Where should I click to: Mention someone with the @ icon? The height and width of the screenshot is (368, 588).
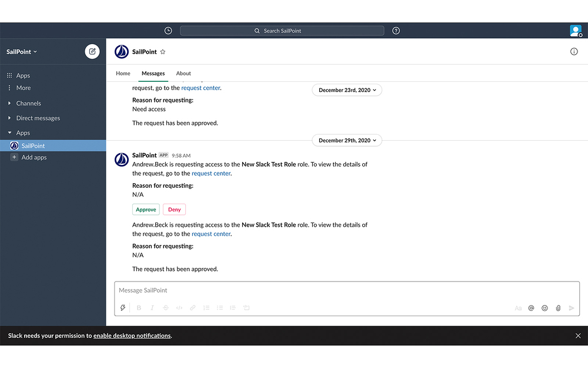point(531,309)
